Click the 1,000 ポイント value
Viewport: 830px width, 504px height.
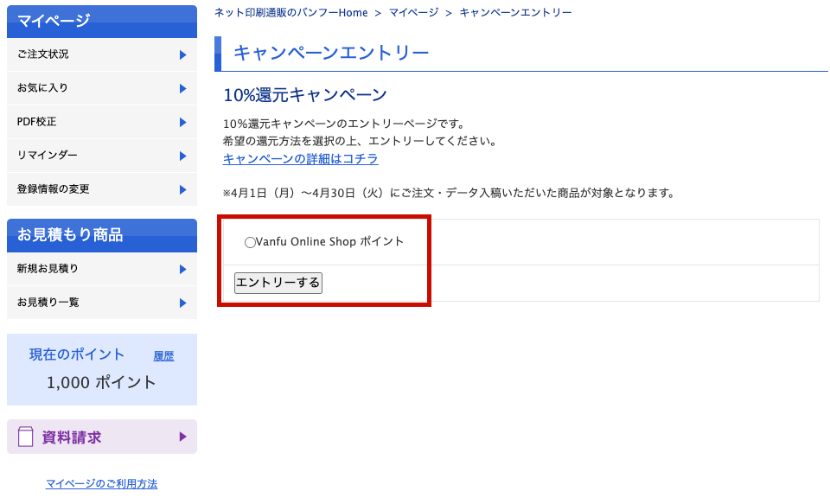(101, 382)
